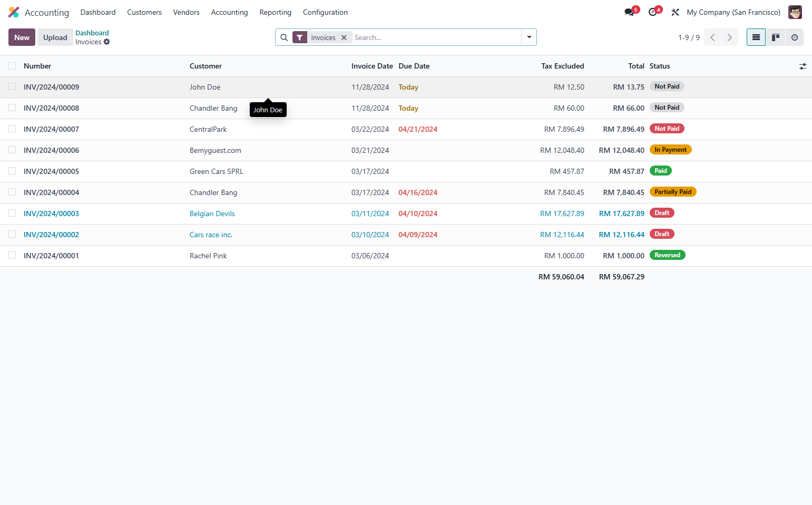Open the user avatar menu
This screenshot has width=812, height=505.
[795, 12]
